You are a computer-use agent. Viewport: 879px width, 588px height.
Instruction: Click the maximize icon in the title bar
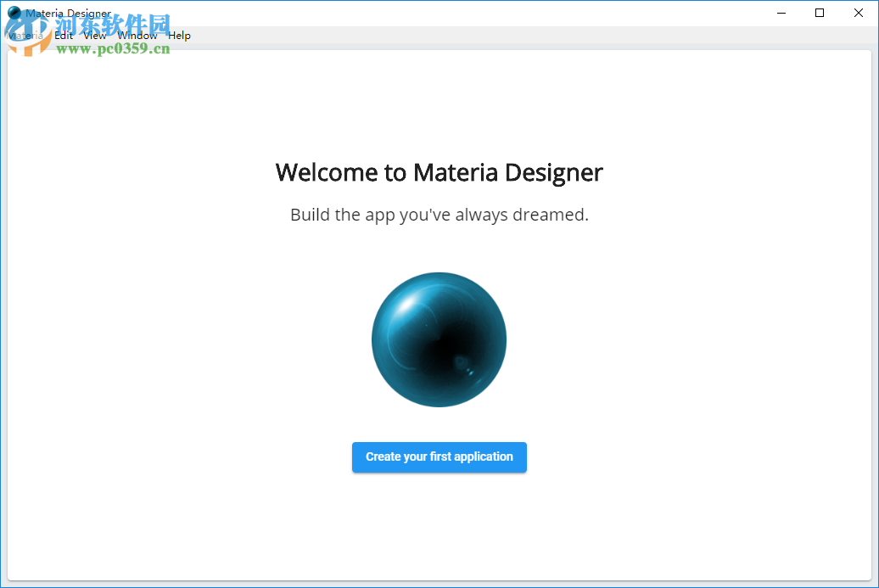point(820,13)
